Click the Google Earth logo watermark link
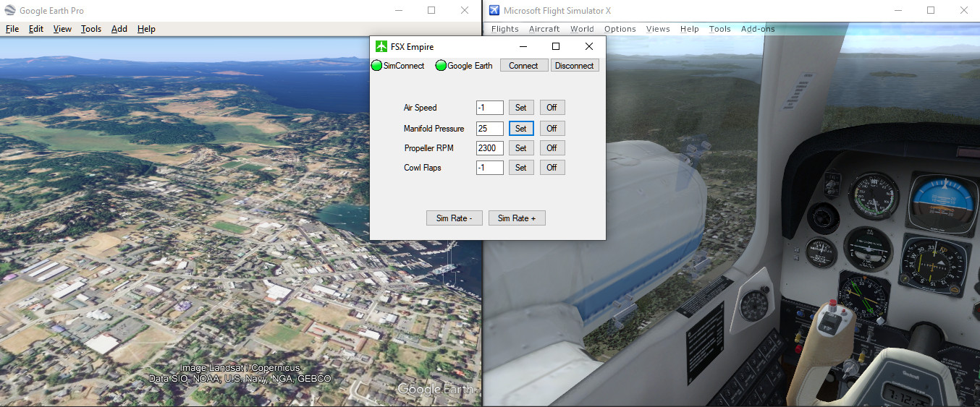This screenshot has width=980, height=407. (x=435, y=389)
